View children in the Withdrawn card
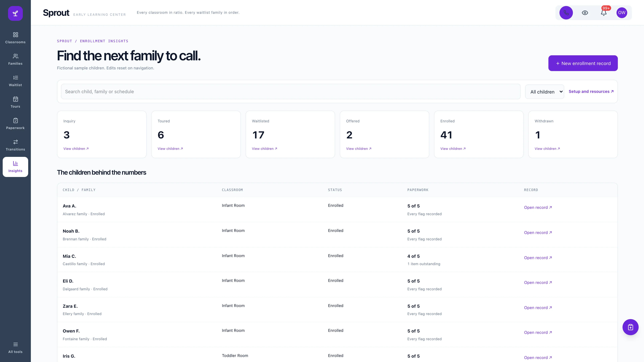Viewport: 644px width, 362px height. 547,149
